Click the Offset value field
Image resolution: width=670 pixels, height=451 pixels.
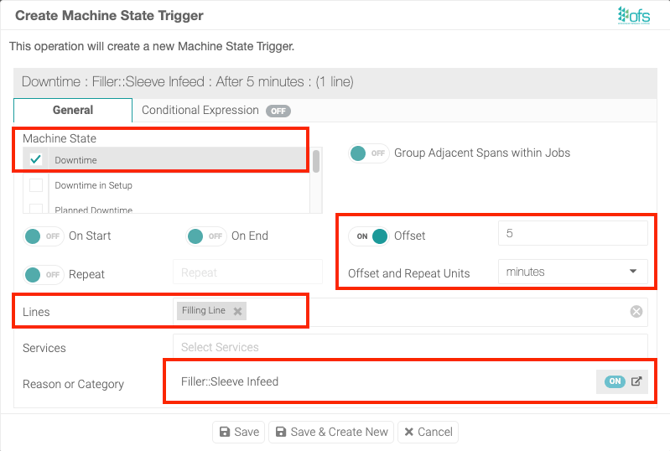pos(572,234)
